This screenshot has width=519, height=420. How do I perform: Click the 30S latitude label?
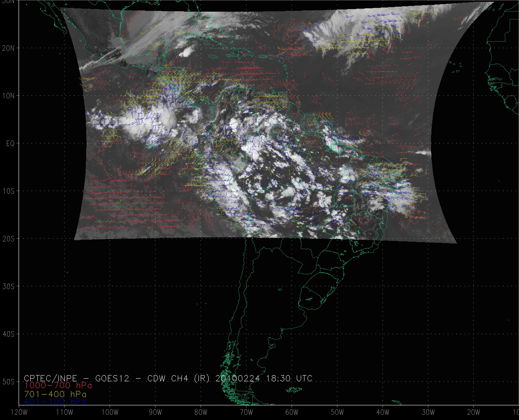tap(8, 286)
